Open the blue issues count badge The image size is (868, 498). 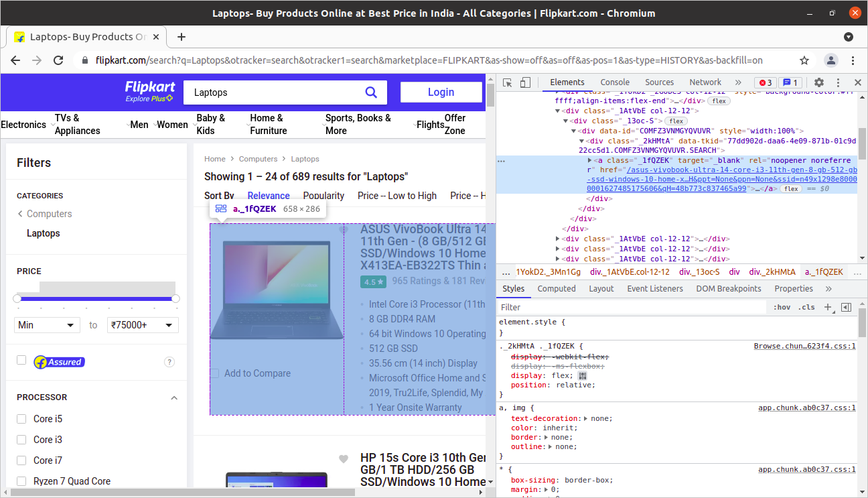pyautogui.click(x=791, y=82)
